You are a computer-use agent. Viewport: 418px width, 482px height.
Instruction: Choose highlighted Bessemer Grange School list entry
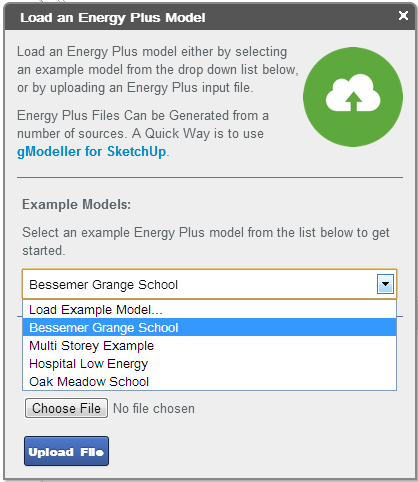coord(209,327)
